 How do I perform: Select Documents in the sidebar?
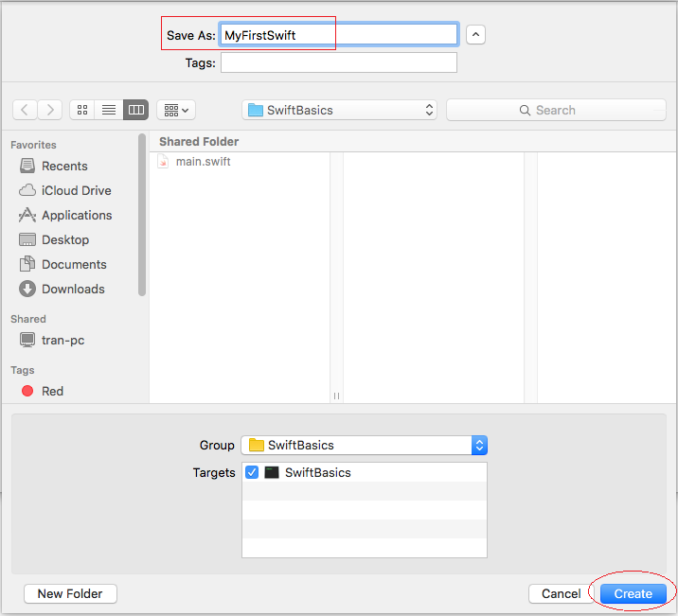pyautogui.click(x=74, y=264)
